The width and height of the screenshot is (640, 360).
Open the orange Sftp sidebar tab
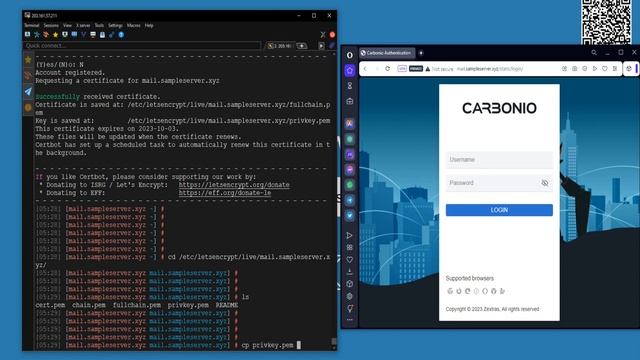(28, 107)
